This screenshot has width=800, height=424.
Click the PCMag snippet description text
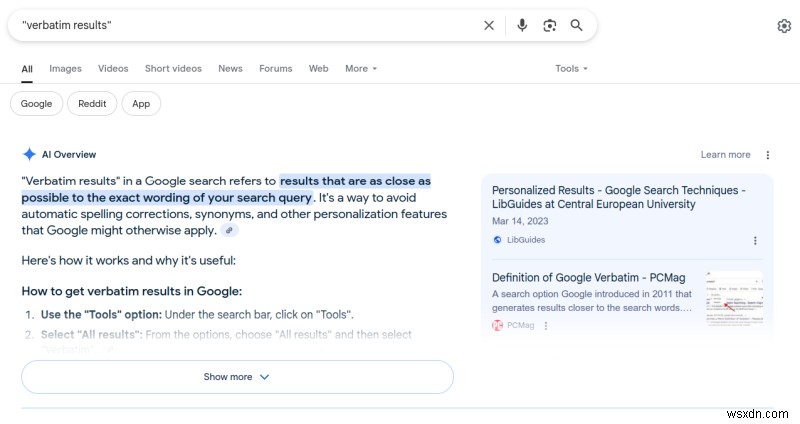[592, 301]
